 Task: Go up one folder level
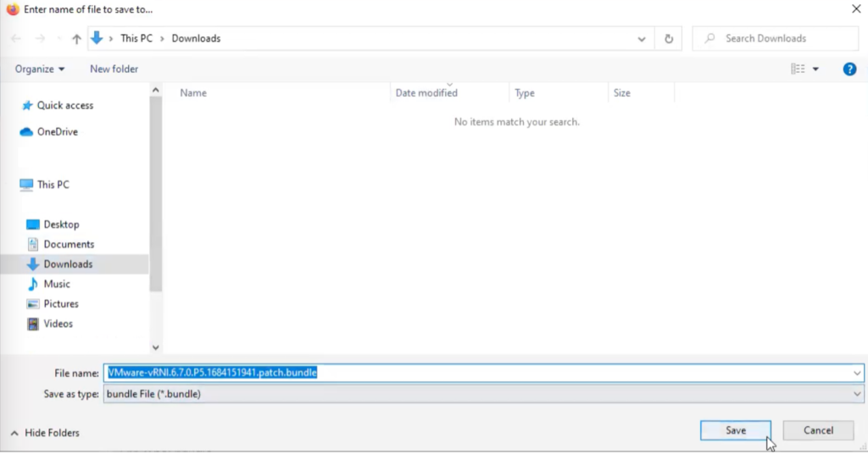pyautogui.click(x=76, y=39)
